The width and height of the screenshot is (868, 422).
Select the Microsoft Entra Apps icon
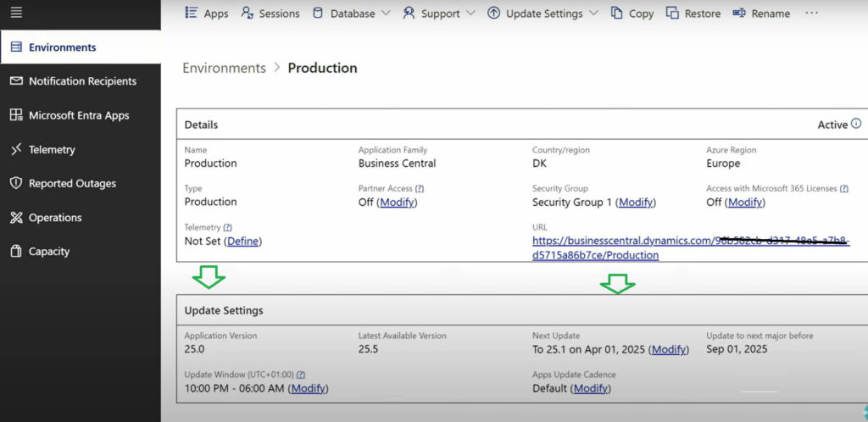coord(17,115)
